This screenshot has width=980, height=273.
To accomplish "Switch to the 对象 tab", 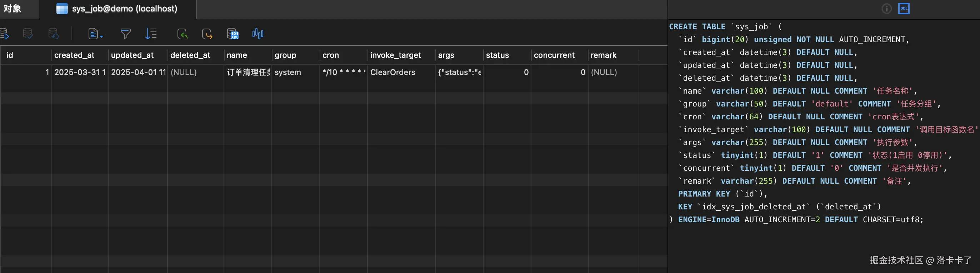I will (12, 9).
